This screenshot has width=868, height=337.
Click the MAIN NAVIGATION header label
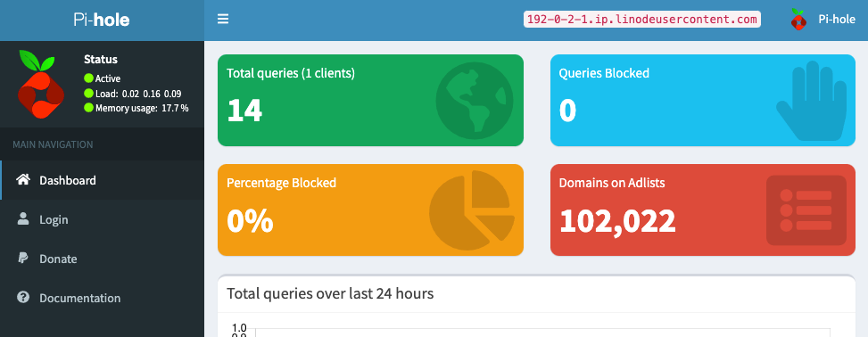[x=53, y=144]
